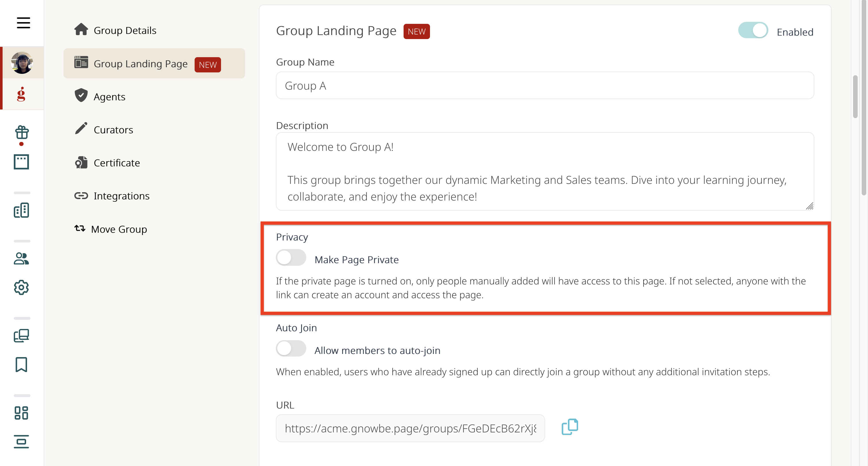Screen dimensions: 868x466
Task: Click the NEW badge beside page title
Action: tap(416, 31)
